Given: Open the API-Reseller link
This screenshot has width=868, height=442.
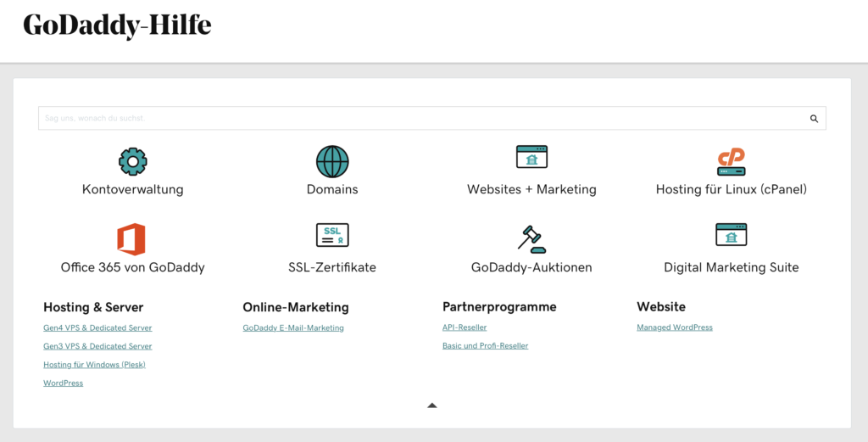Looking at the screenshot, I should (x=465, y=327).
